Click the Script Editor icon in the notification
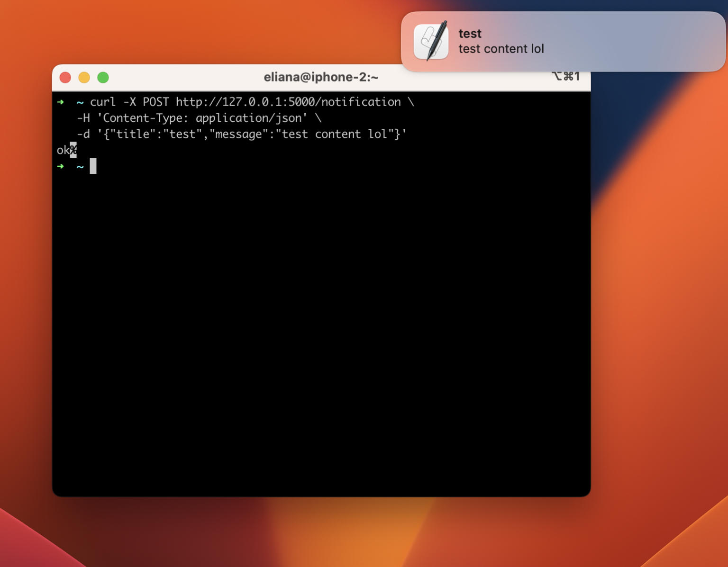 431,42
